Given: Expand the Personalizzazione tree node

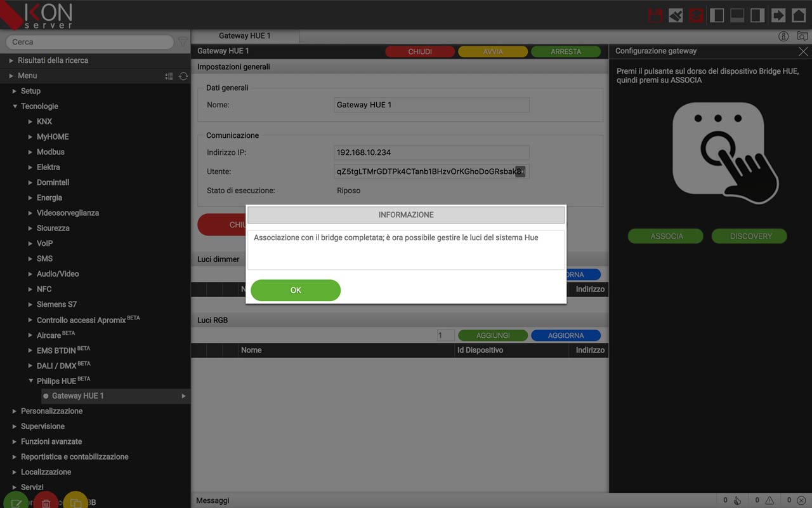Looking at the screenshot, I should (15, 411).
